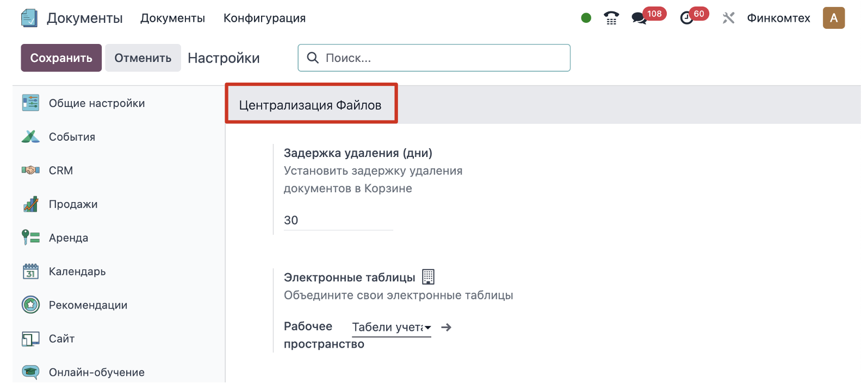Click the debug tools wrench icon
Viewport: 868px width, 390px height.
click(728, 18)
